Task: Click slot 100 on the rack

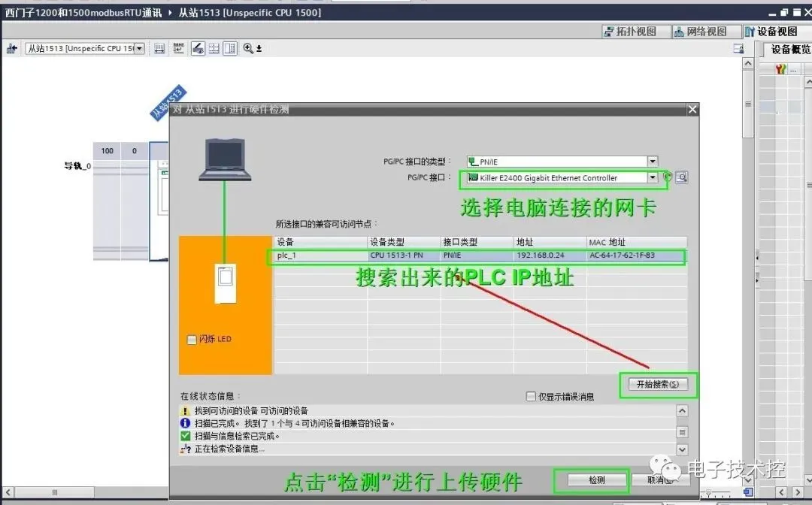Action: coord(108,151)
